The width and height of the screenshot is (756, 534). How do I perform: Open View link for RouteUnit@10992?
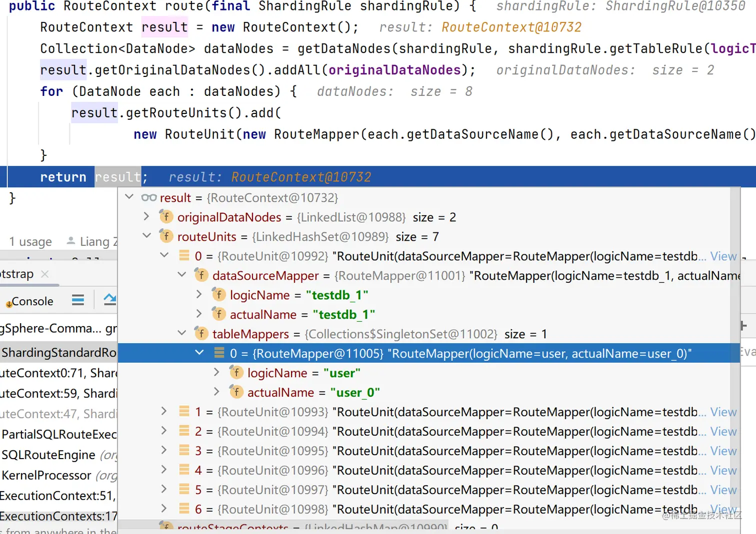click(723, 256)
